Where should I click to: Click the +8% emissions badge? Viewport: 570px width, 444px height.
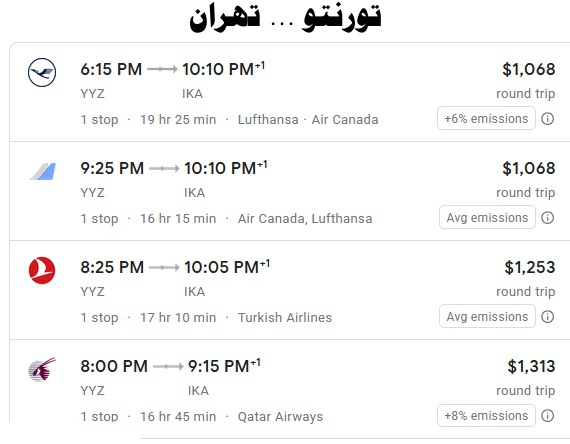click(486, 415)
